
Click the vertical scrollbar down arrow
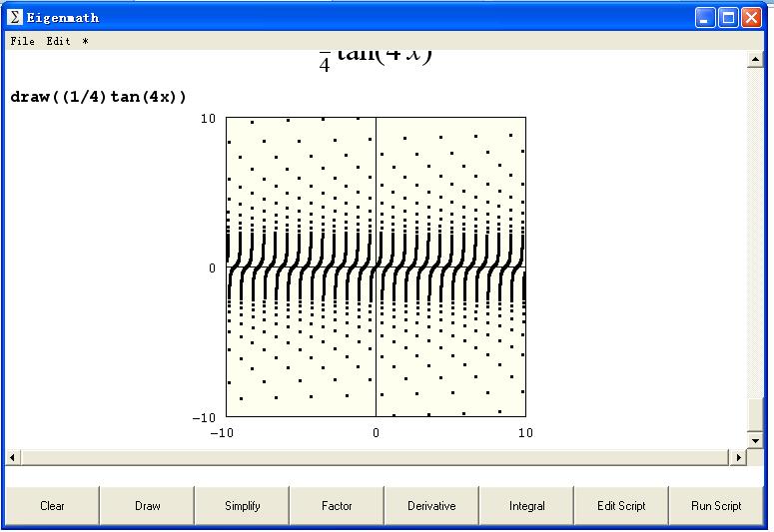(x=755, y=440)
